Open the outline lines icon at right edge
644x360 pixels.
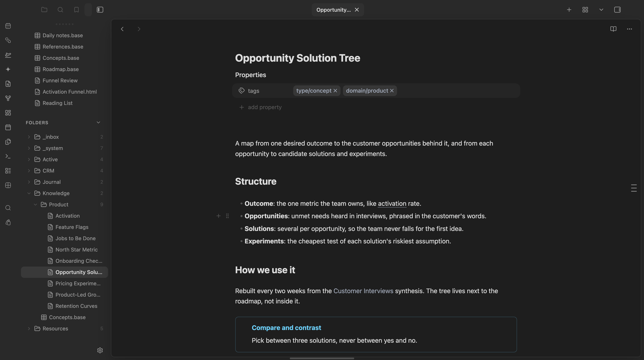click(634, 188)
